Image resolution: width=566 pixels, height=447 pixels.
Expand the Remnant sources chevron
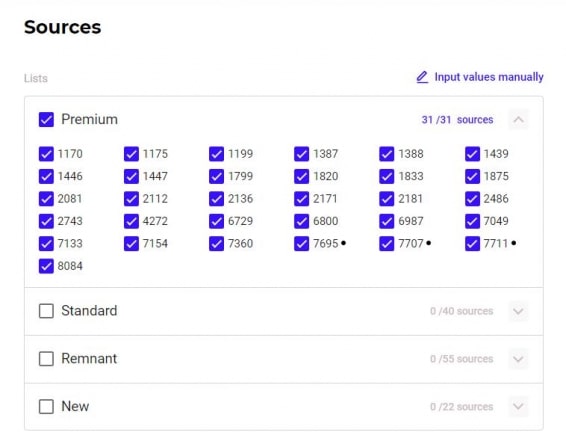pos(518,359)
